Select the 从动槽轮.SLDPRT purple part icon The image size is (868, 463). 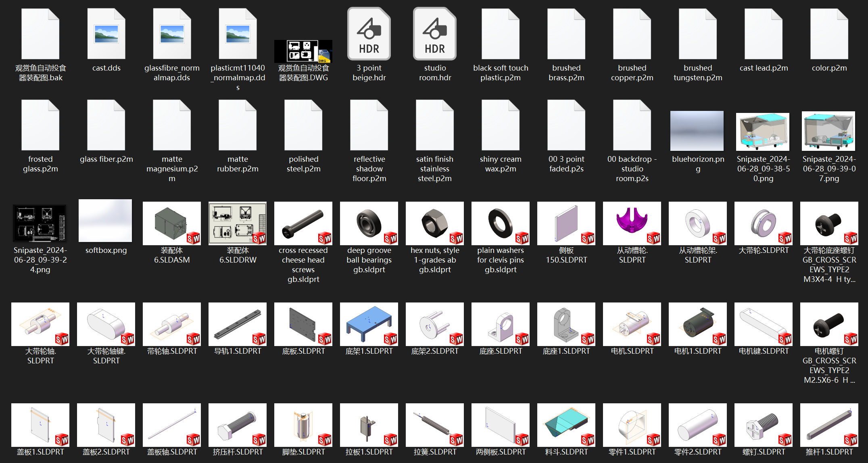point(632,223)
